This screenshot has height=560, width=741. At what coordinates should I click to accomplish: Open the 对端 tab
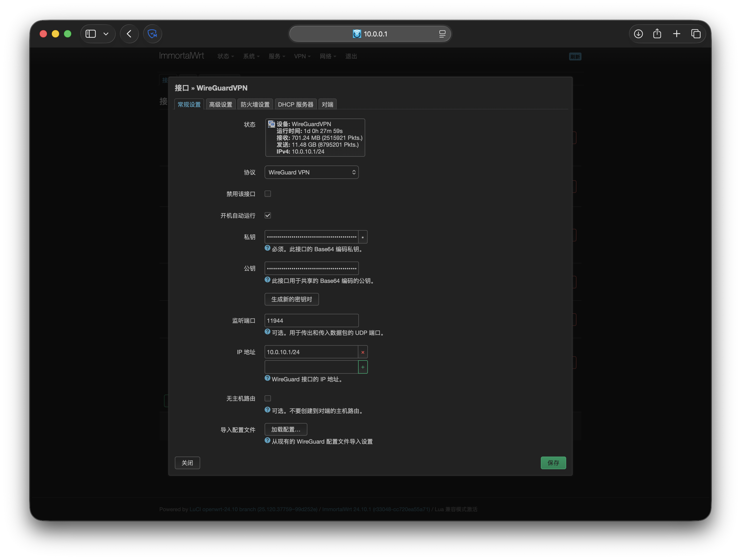tap(327, 105)
